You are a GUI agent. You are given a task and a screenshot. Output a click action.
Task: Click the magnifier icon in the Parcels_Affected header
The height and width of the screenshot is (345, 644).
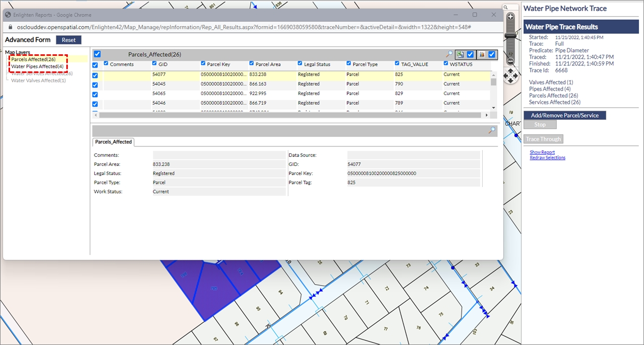449,54
